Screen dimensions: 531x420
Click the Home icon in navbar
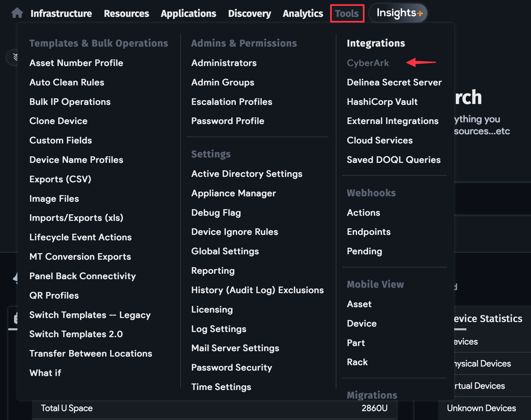click(x=17, y=13)
